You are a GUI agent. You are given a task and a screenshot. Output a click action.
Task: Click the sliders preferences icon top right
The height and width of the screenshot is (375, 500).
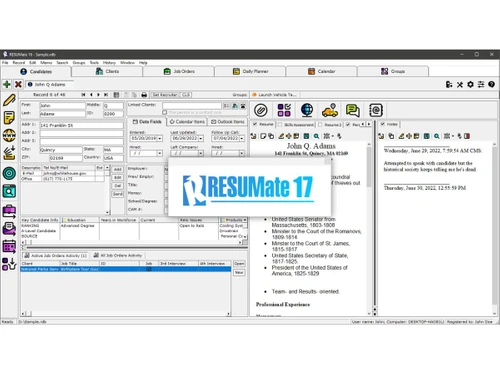tap(481, 84)
